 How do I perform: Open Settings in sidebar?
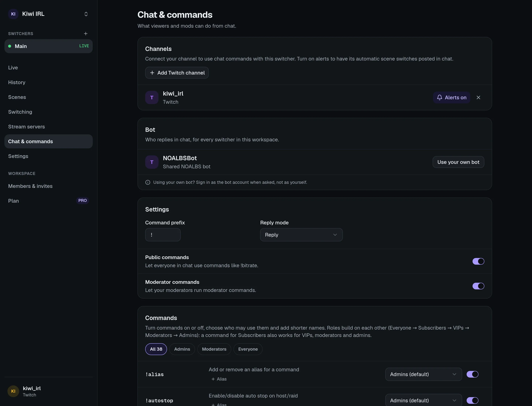click(x=48, y=156)
